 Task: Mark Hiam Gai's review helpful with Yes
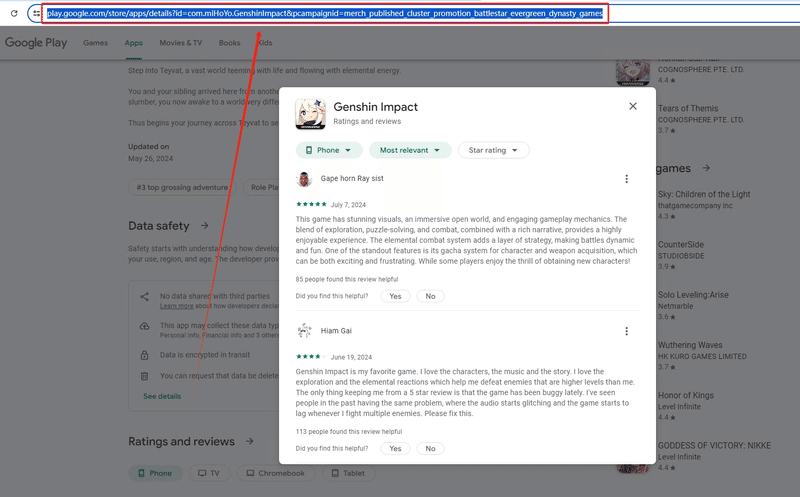[395, 449]
